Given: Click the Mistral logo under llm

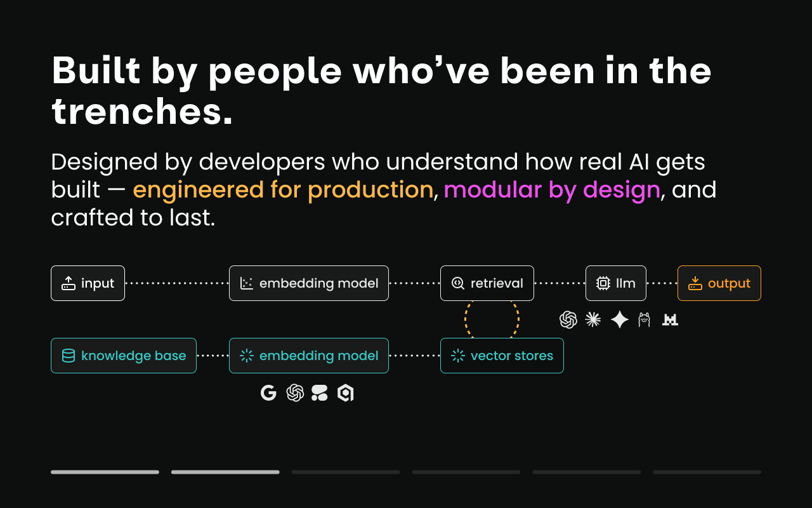Looking at the screenshot, I should (670, 319).
